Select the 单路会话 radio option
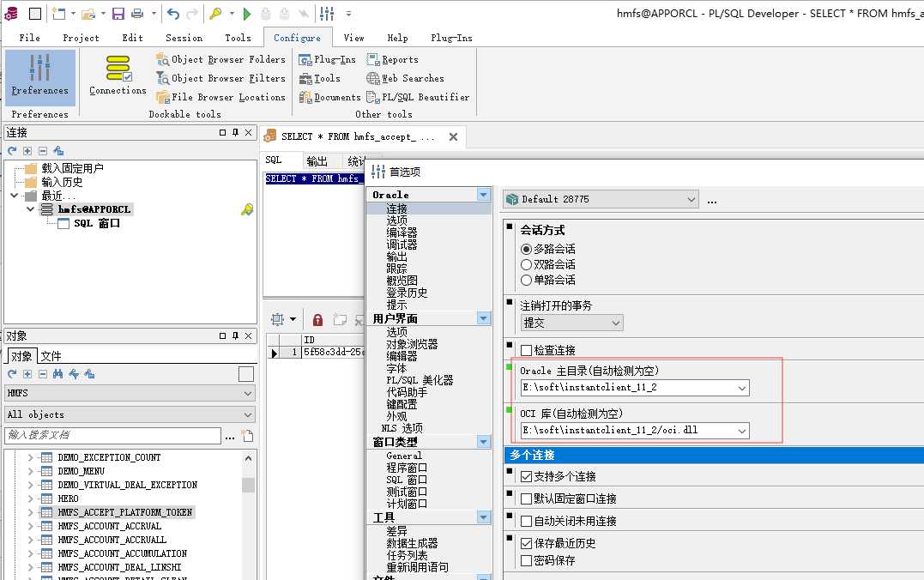The width and height of the screenshot is (924, 580). click(526, 280)
